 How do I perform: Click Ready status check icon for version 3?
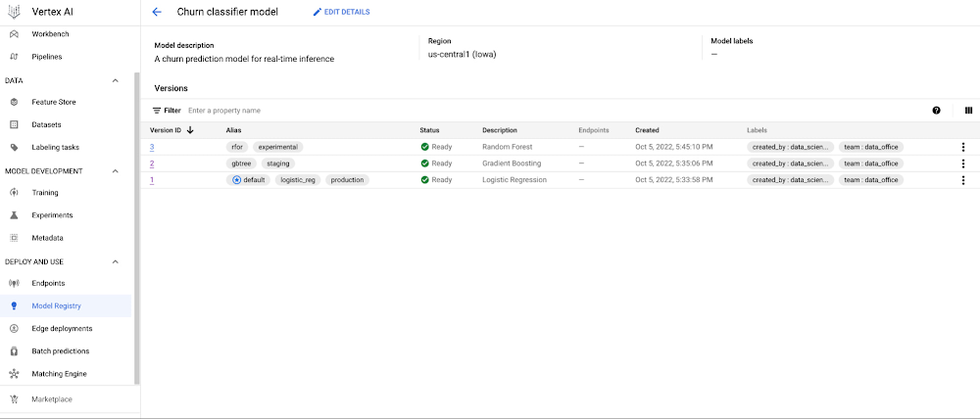pos(425,147)
